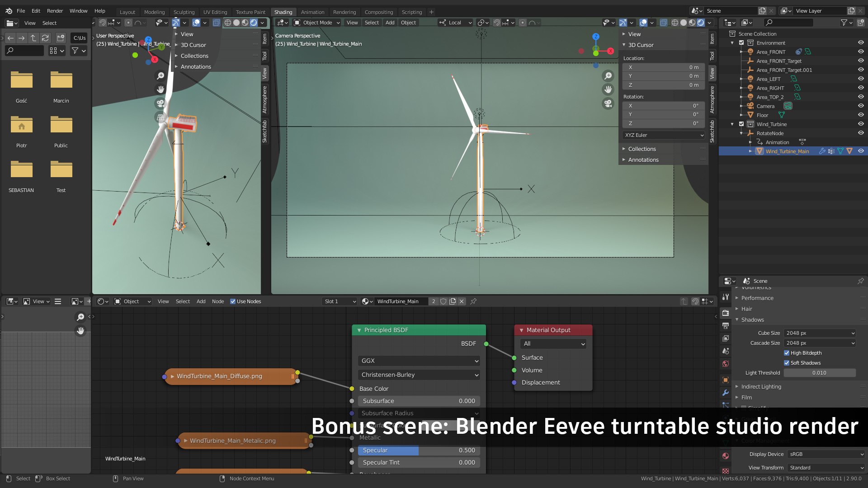This screenshot has height=488, width=868.
Task: Collapse Shadows panel
Action: 752,320
